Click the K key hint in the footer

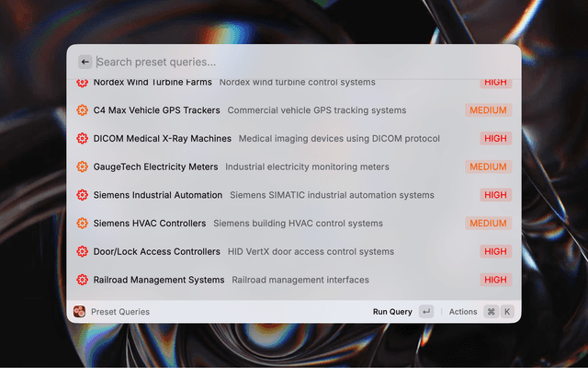click(x=506, y=312)
